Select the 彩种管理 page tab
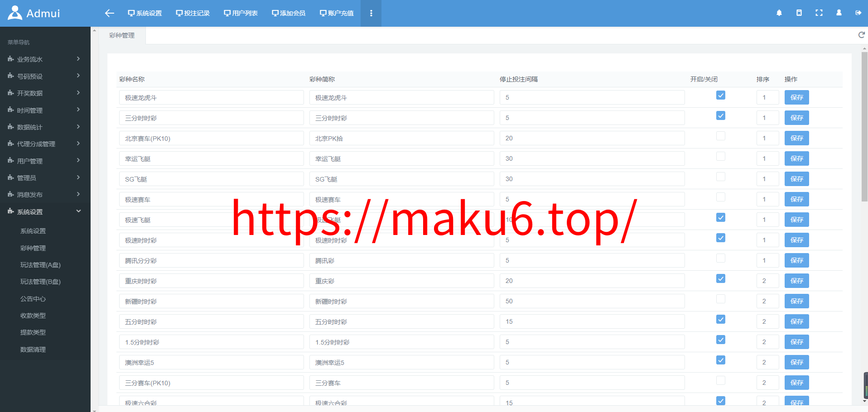The image size is (868, 412). coord(122,35)
